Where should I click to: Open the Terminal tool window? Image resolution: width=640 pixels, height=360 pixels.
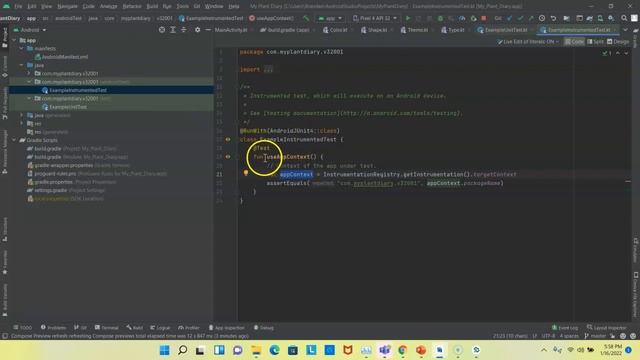pos(107,328)
